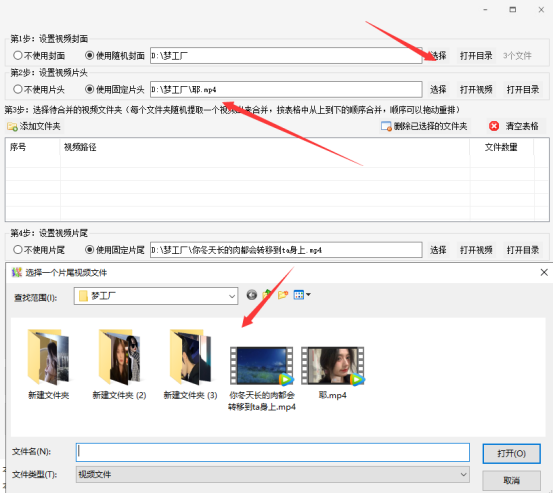Viewport: 554px width, 493px height.
Task: Click the 文件数量 column header
Action: pyautogui.click(x=501, y=147)
